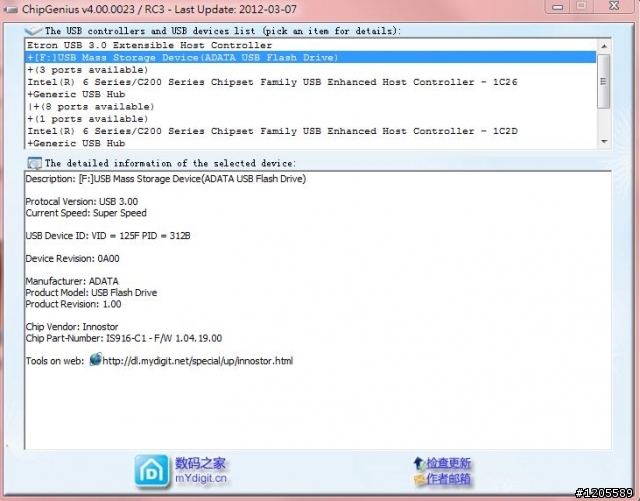The image size is (640, 501).
Task: Click the Product Model: USB Flash Drive text
Action: pos(91,292)
